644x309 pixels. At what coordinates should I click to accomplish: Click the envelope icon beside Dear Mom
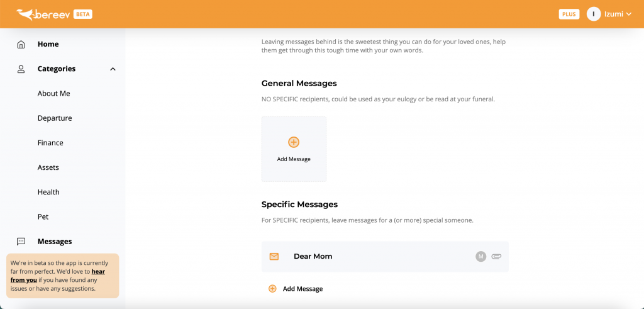coord(274,256)
